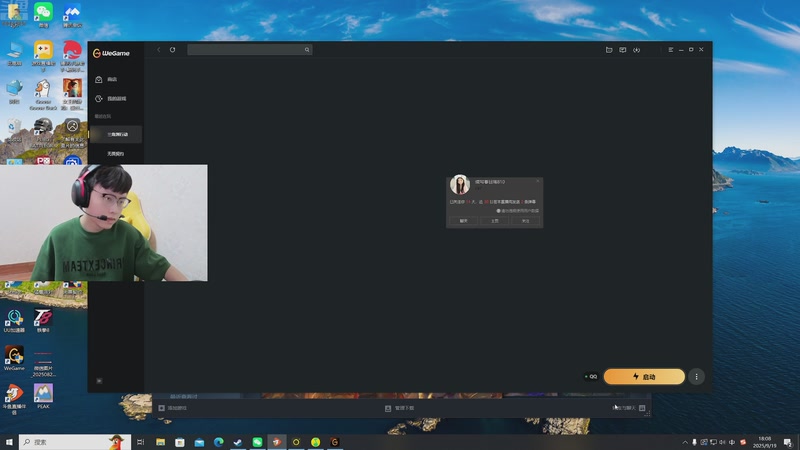Click the username text in popup card
This screenshot has height=450, width=800.
pyautogui.click(x=490, y=182)
